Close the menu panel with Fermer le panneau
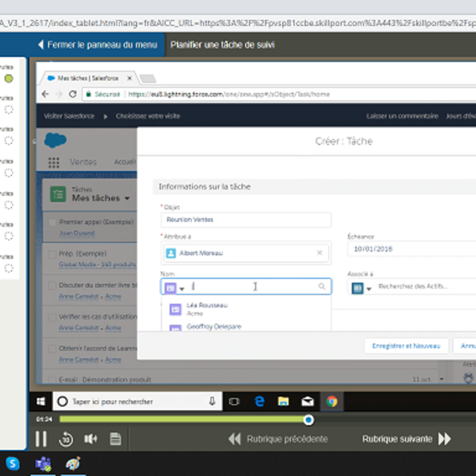Image resolution: width=476 pixels, height=476 pixels. 98,45
